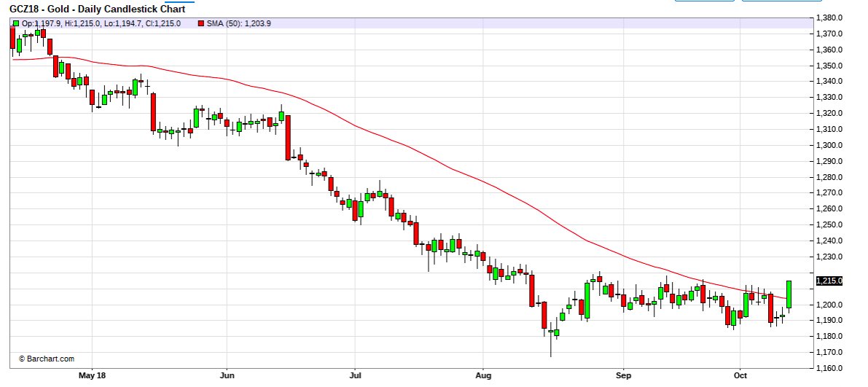Click the 1,370.0 y-axis label
The image size is (868, 387).
tap(829, 34)
